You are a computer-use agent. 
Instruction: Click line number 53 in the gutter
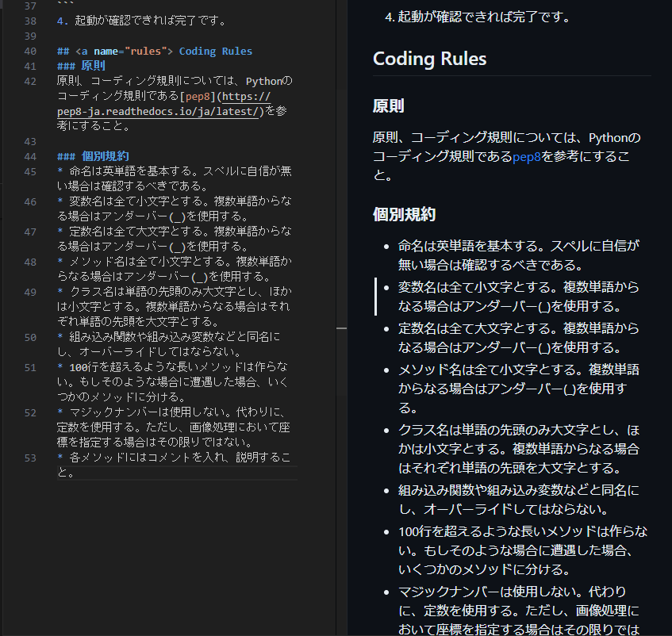click(x=30, y=458)
